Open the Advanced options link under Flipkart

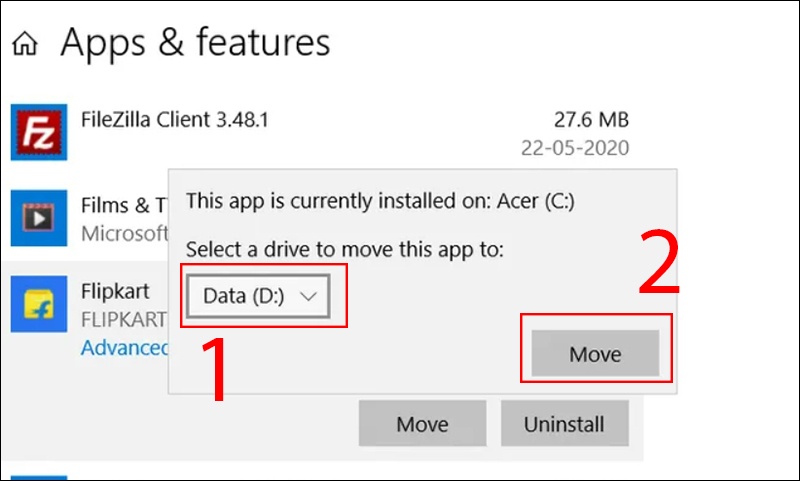coord(124,348)
